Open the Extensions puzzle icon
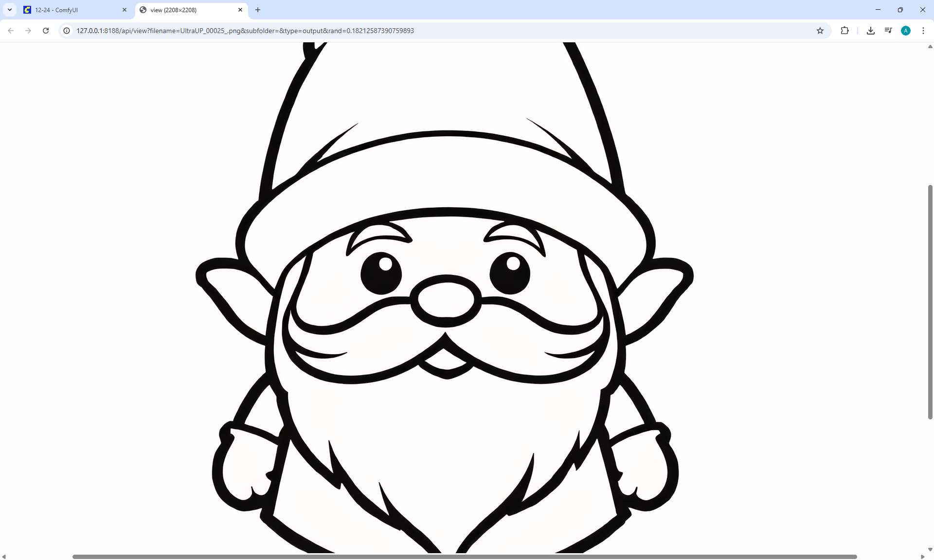The image size is (934, 560). pos(844,31)
